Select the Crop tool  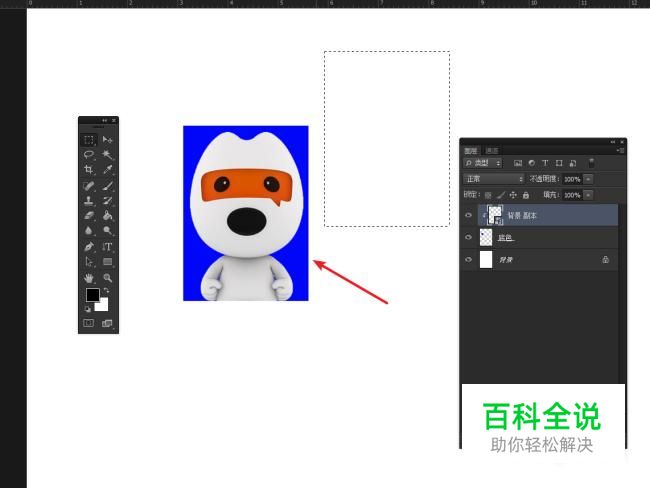pyautogui.click(x=89, y=170)
